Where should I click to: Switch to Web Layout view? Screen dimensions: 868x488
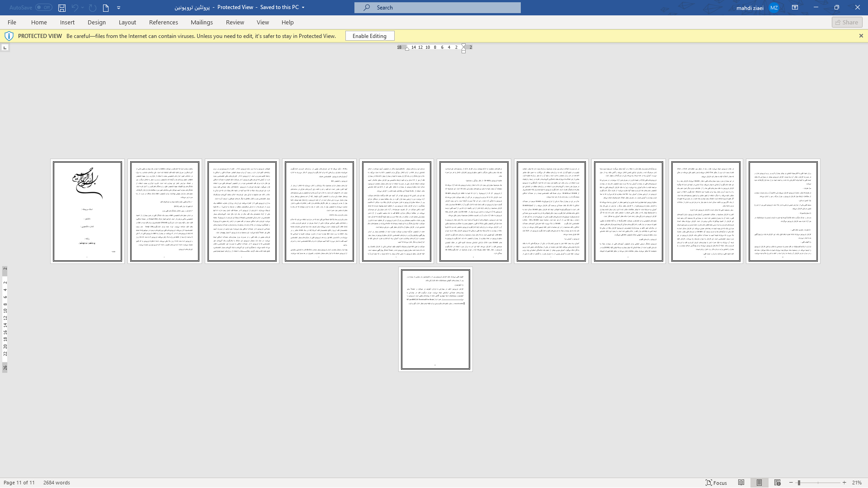pos(777,483)
